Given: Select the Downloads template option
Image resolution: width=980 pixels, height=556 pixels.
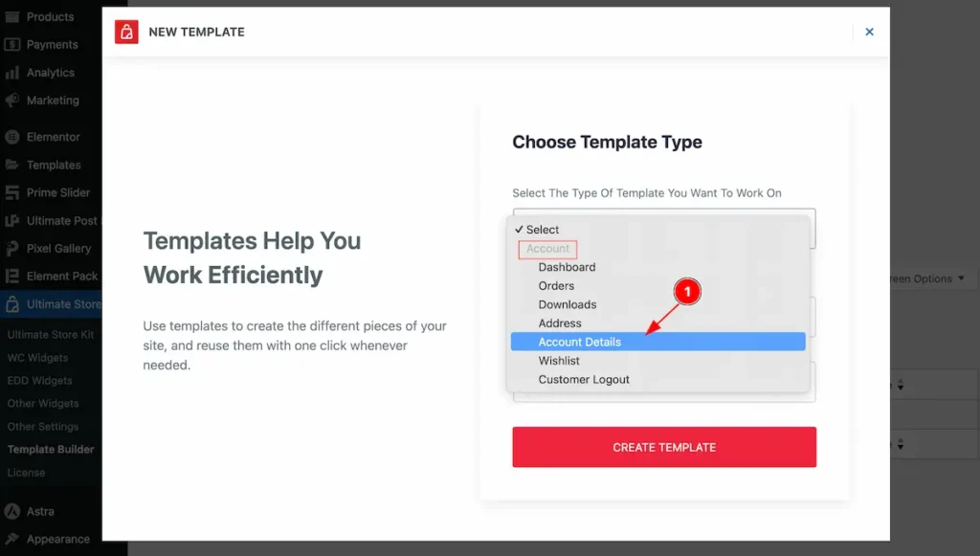Looking at the screenshot, I should (567, 304).
